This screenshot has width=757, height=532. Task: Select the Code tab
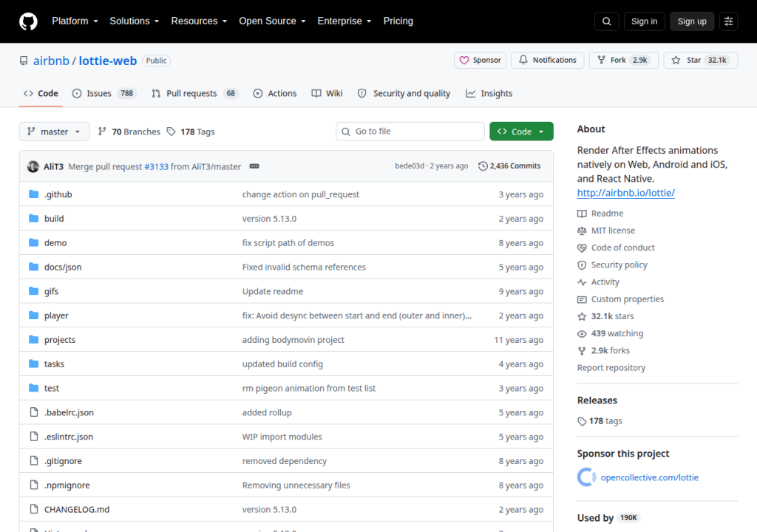point(41,94)
